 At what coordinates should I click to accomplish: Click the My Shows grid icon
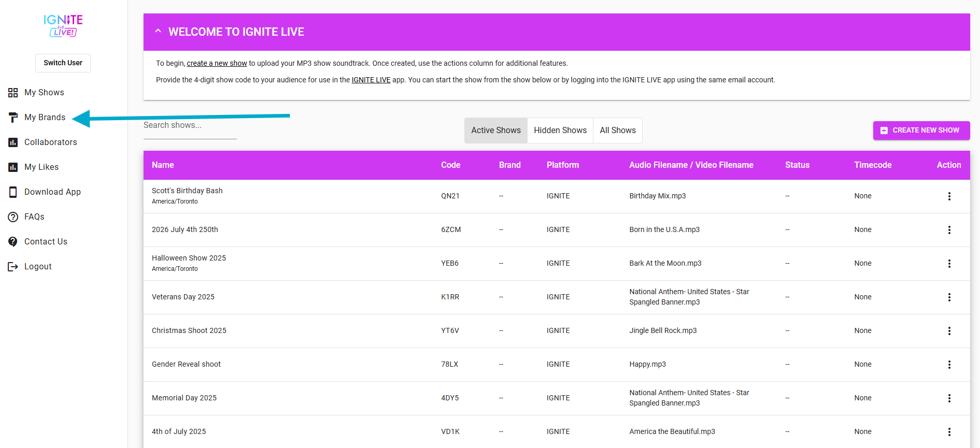click(x=13, y=93)
